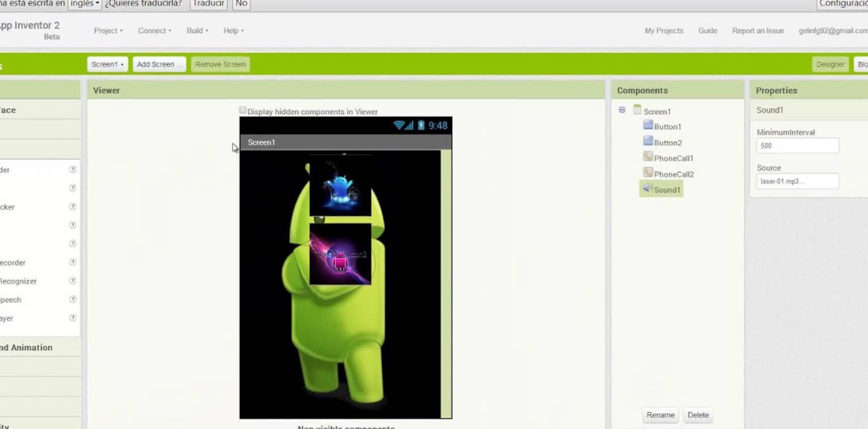Enable Display hidden components in Viewer
This screenshot has width=868, height=429.
click(x=243, y=111)
